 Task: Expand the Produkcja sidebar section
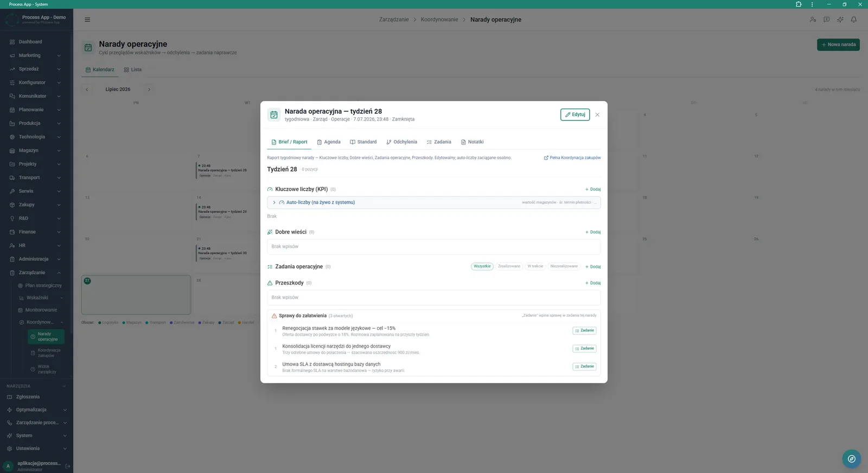[36, 123]
